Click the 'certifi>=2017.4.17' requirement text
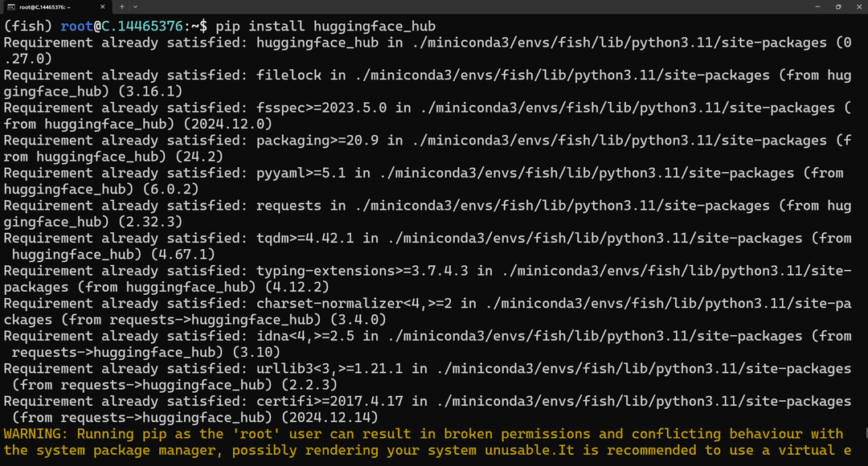The height and width of the screenshot is (466, 868). pyautogui.click(x=330, y=401)
